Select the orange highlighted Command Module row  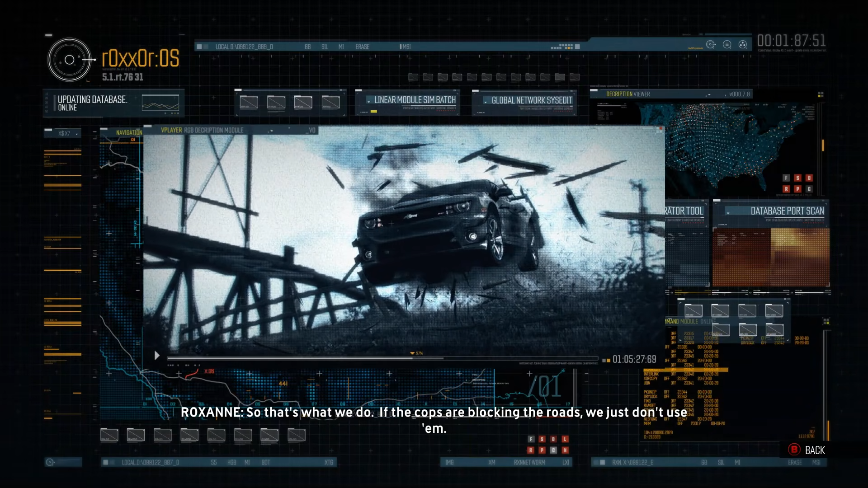click(685, 370)
